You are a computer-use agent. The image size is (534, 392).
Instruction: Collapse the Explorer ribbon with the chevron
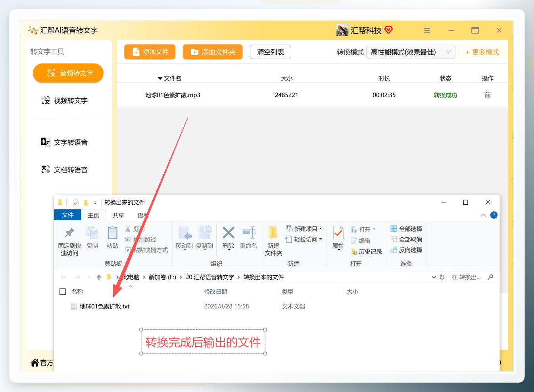tap(483, 215)
